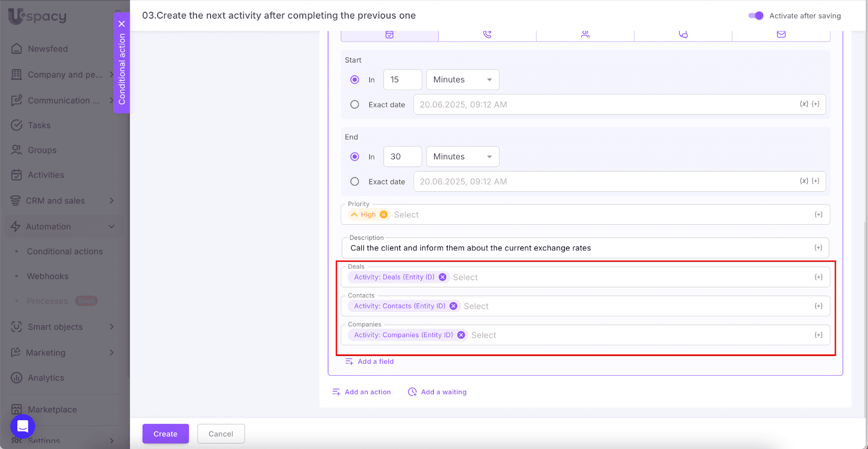Select the call activity type tab
868x449 pixels.
point(487,35)
